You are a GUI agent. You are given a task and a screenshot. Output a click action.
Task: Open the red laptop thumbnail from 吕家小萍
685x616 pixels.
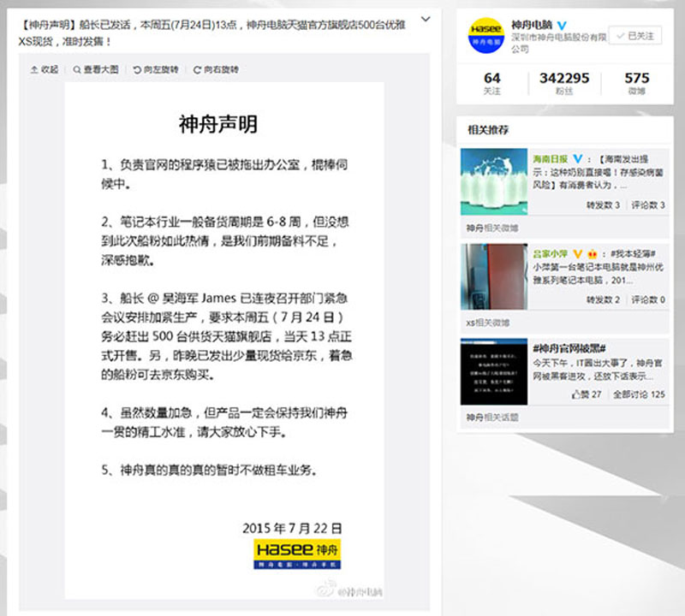(494, 276)
